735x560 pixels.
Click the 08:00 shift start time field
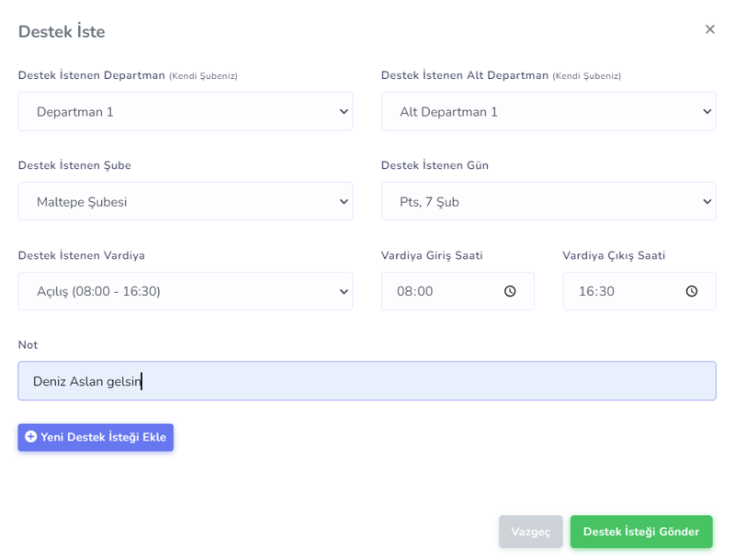click(441, 291)
